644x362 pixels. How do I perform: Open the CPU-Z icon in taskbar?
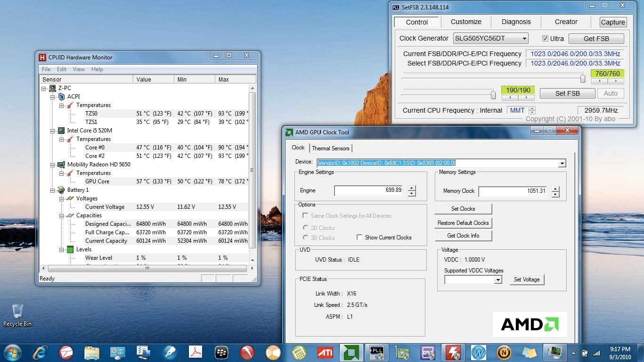(x=428, y=352)
